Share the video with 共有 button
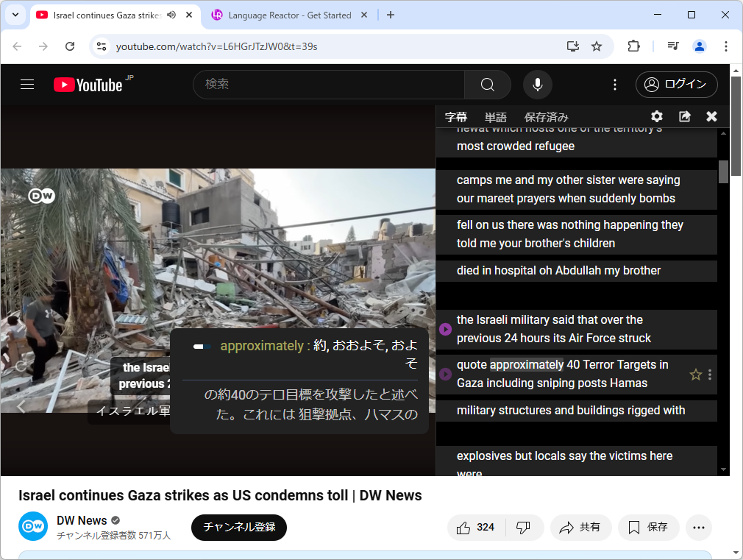 tap(580, 528)
